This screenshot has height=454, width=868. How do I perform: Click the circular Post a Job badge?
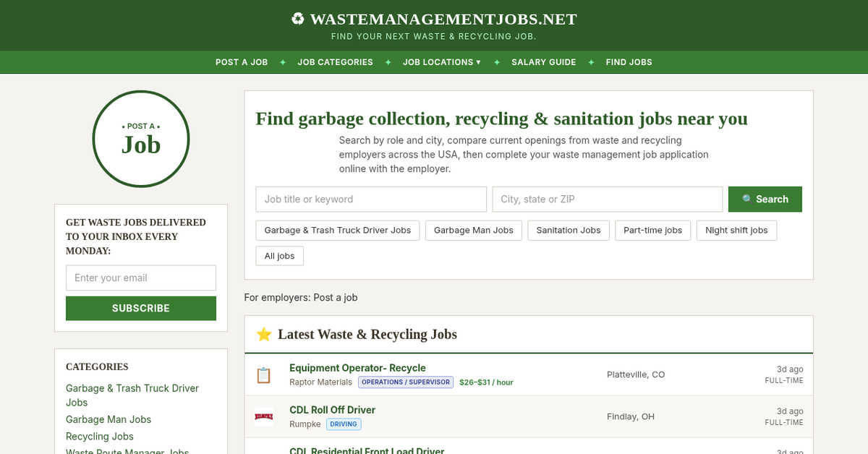(x=141, y=139)
